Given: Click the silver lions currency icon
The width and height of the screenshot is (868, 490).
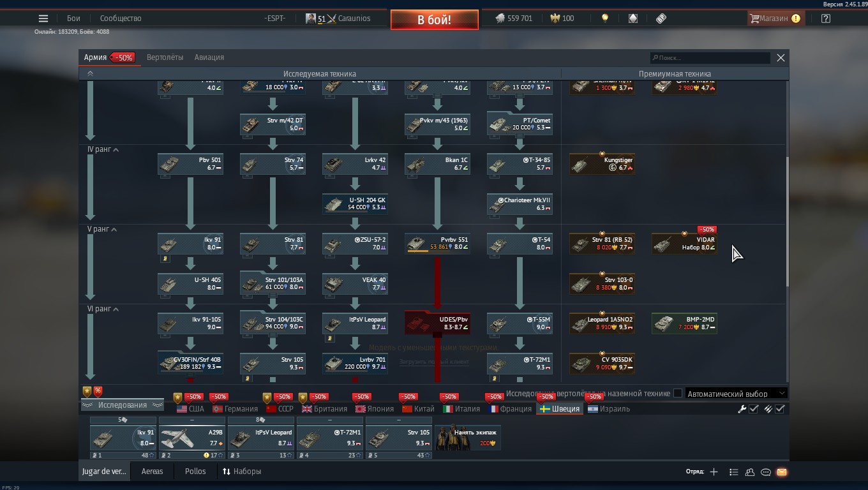Looking at the screenshot, I should coord(500,19).
